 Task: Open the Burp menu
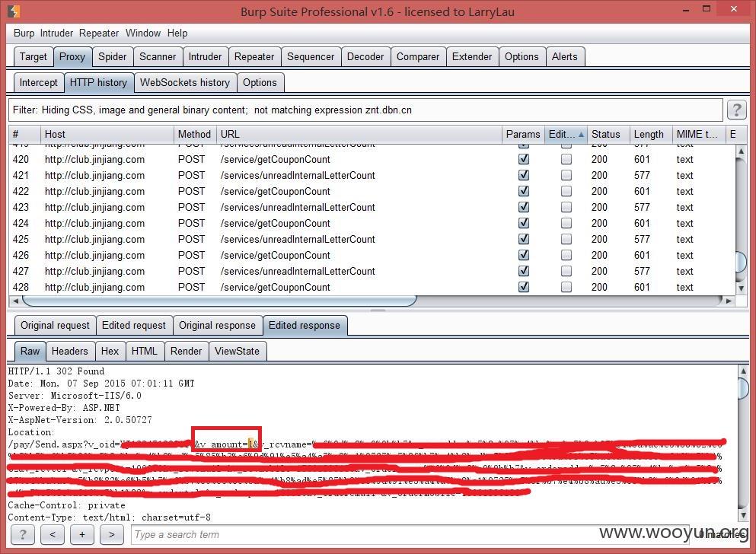click(24, 33)
